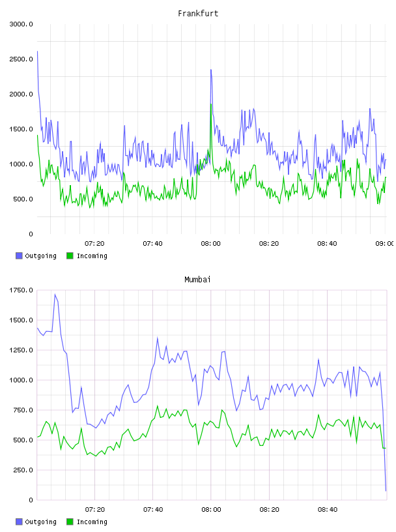
Task: Click the 08:20 time label on Frankfurt chart
Action: tap(269, 244)
